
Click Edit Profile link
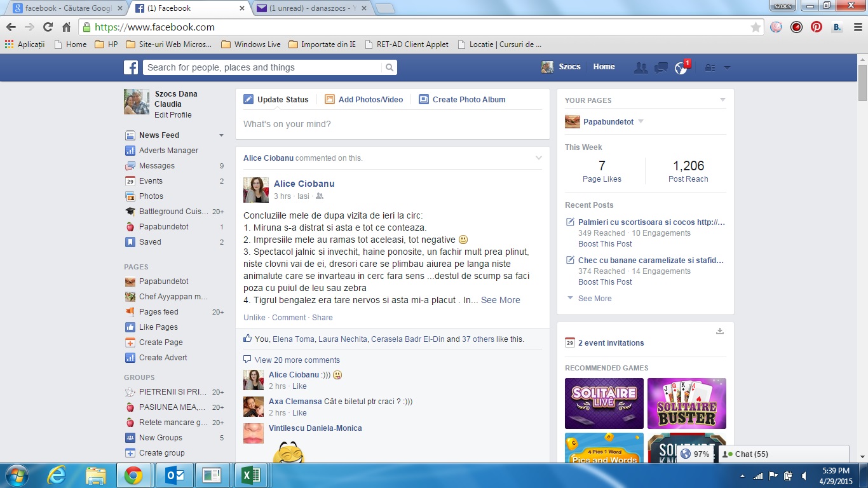173,115
